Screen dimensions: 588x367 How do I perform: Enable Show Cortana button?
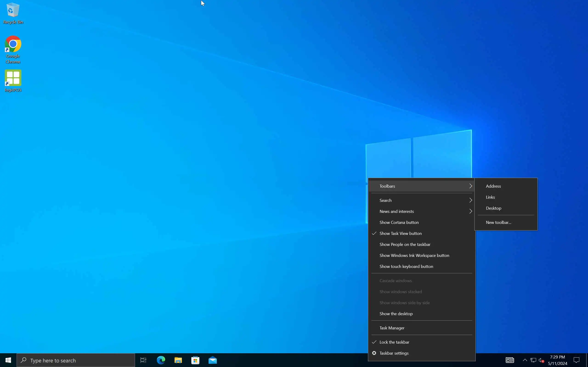[x=399, y=222]
